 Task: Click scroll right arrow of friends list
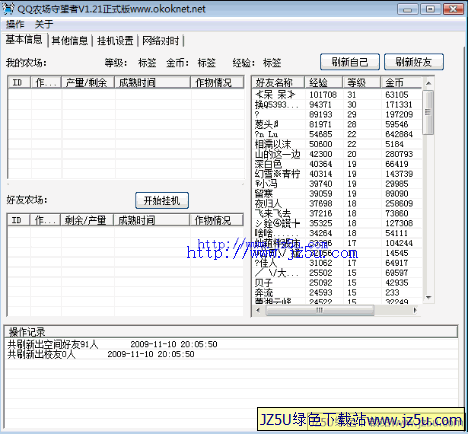(415, 310)
